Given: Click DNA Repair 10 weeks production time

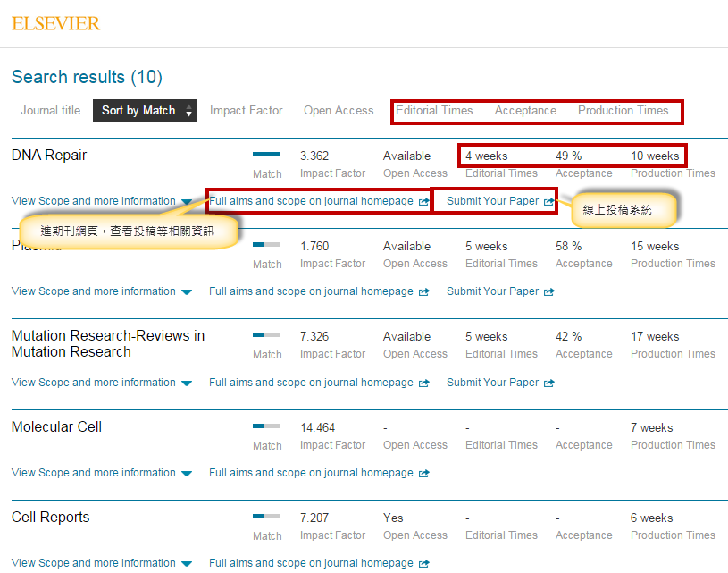Looking at the screenshot, I should click(655, 156).
